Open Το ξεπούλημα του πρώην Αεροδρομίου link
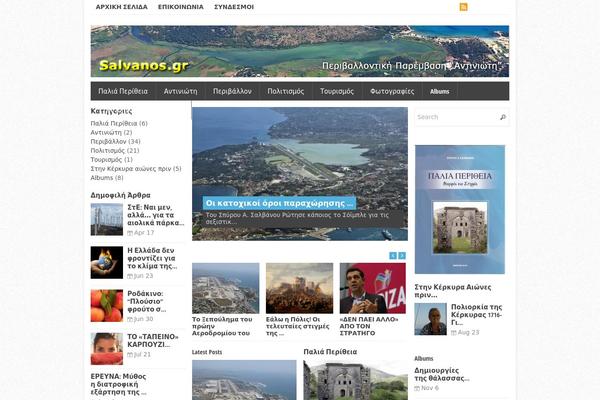600x400 pixels. point(223,326)
